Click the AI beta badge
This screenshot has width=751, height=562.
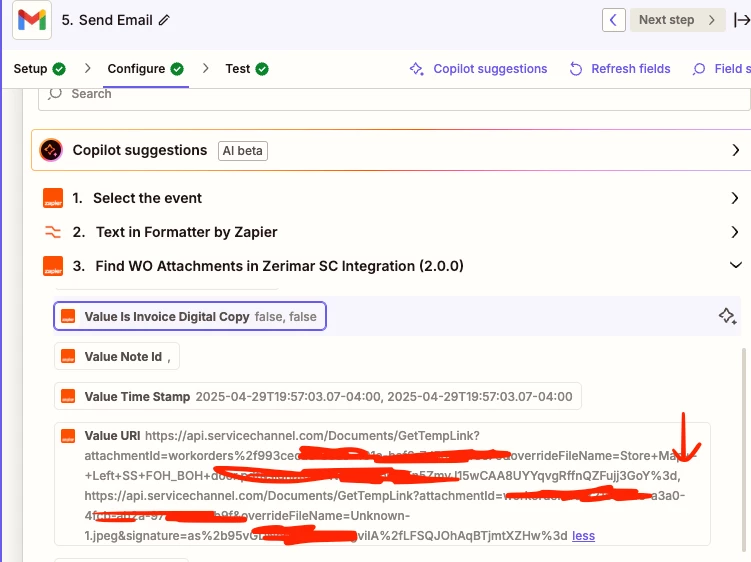coord(243,151)
